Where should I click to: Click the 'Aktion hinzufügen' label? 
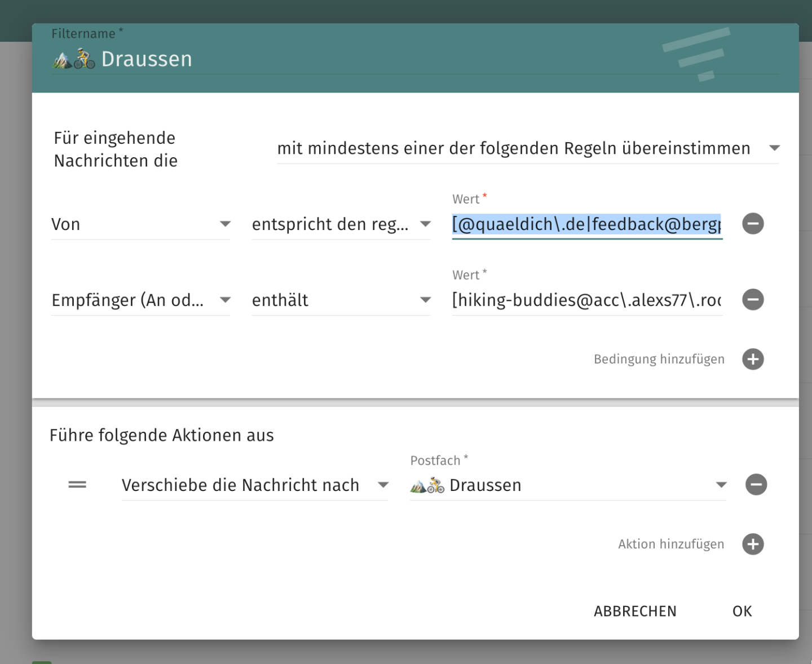(x=671, y=544)
